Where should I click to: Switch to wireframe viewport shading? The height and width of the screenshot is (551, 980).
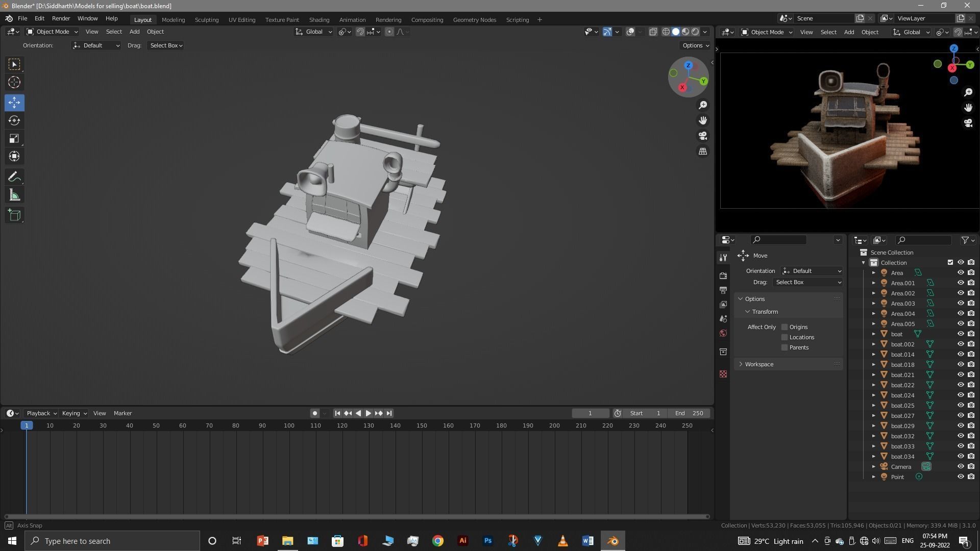coord(666,32)
